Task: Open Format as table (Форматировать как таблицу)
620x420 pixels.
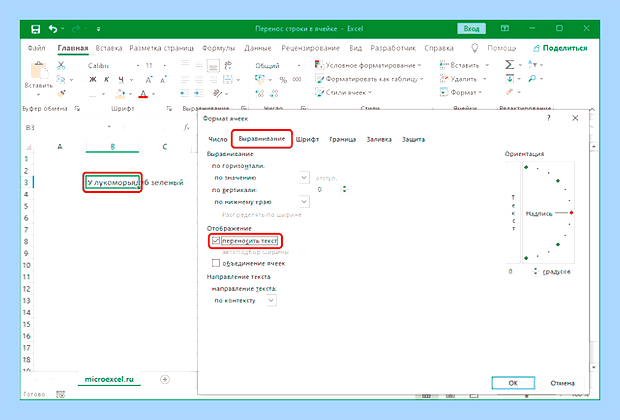Action: click(369, 79)
